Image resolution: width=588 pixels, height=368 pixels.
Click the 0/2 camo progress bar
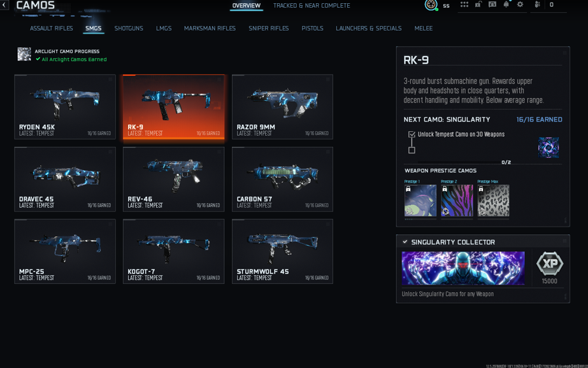click(x=459, y=162)
